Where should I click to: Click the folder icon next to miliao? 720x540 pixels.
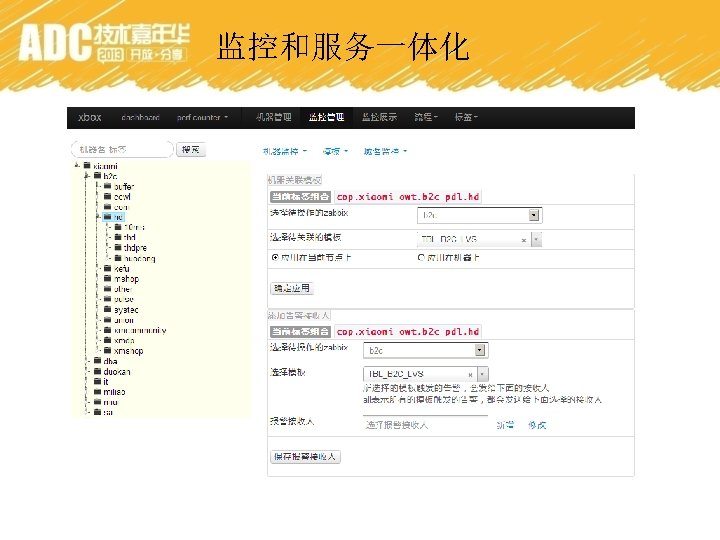click(97, 392)
